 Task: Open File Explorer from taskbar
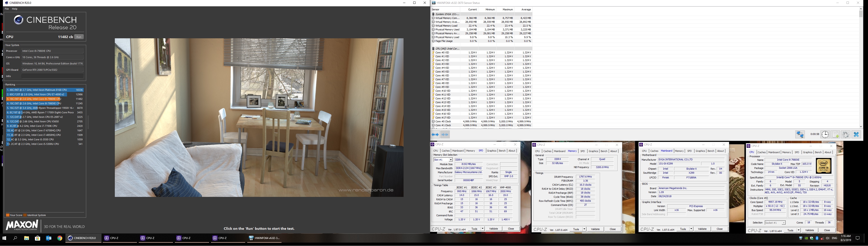(26, 238)
